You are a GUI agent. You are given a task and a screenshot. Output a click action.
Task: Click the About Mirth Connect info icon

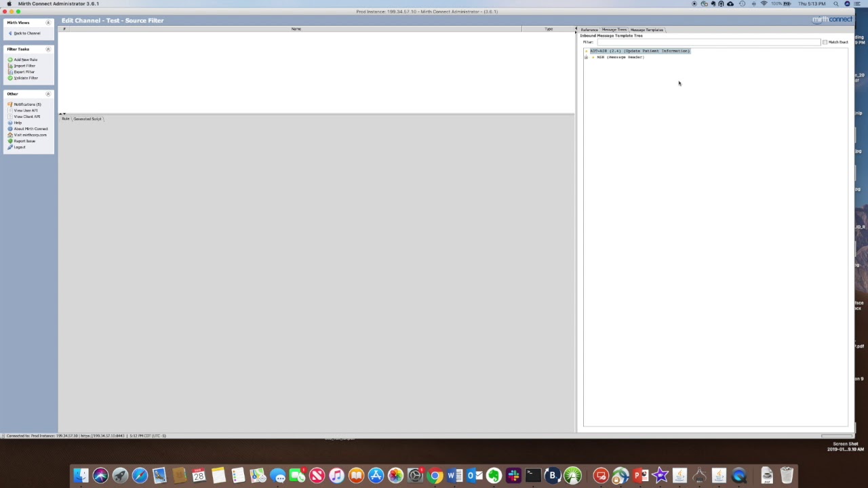coord(10,129)
